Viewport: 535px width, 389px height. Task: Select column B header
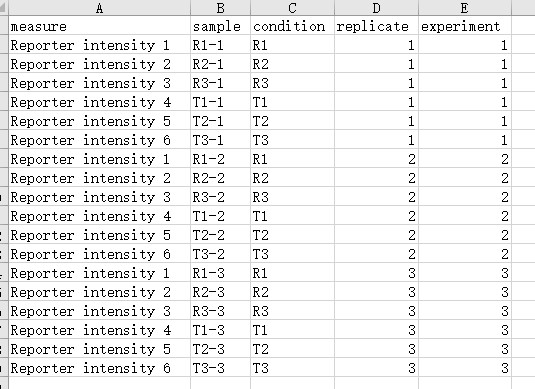point(220,8)
